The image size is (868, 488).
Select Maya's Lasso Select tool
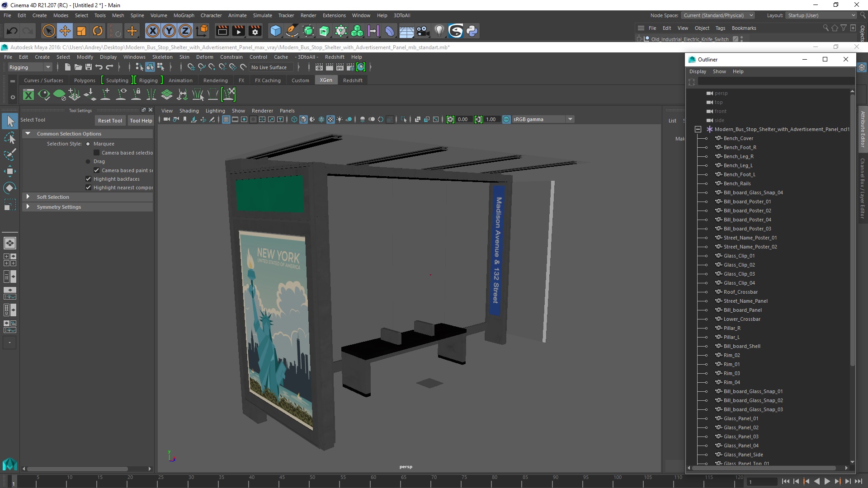pos(10,138)
